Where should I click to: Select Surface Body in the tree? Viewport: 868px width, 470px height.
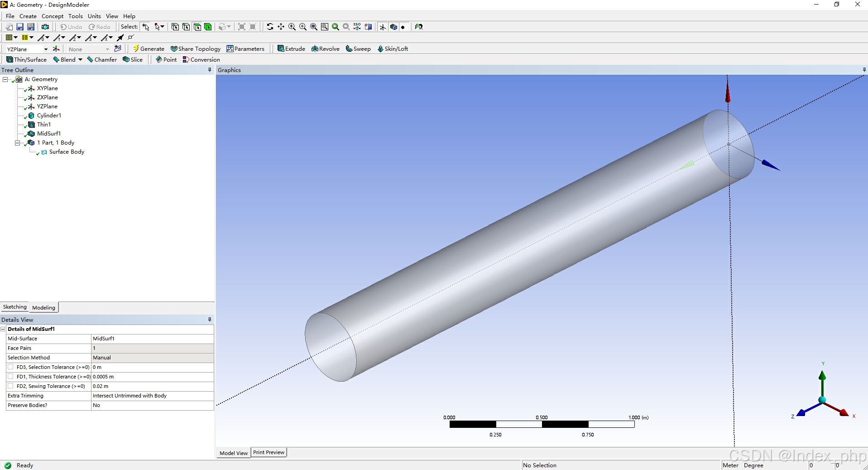coord(67,152)
